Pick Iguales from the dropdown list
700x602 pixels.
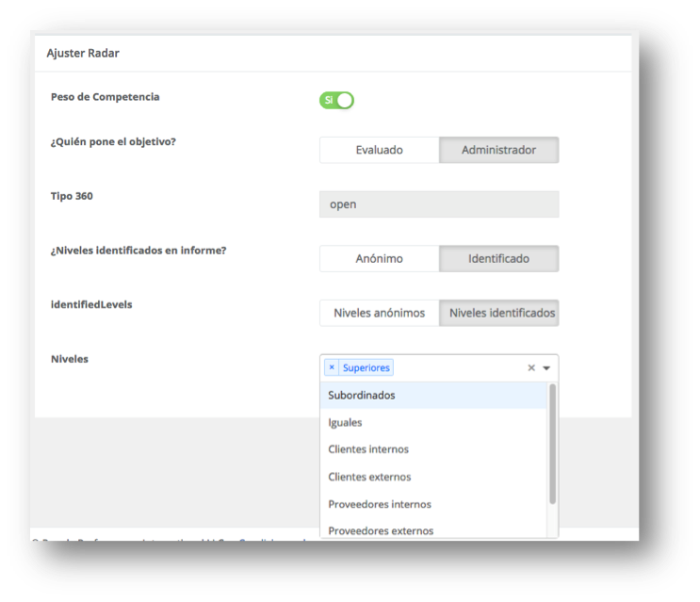[433, 423]
